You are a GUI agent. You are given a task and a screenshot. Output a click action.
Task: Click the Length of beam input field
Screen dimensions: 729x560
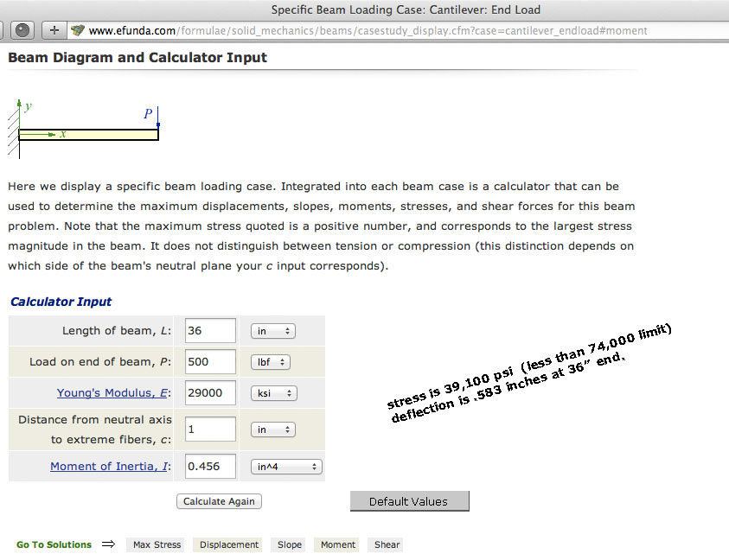point(210,330)
